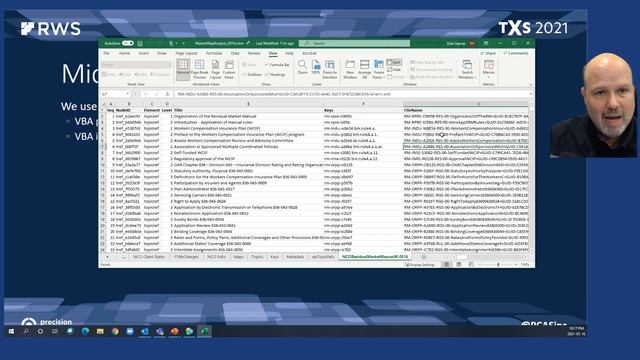Toggle the Ruler checkbox
640x360 pixels.
pyautogui.click(x=249, y=64)
